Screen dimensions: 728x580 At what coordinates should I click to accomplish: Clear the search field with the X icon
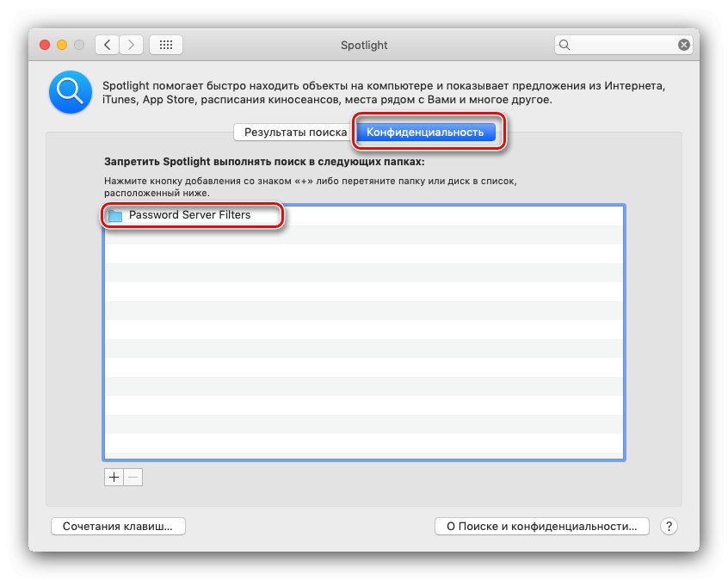(683, 45)
